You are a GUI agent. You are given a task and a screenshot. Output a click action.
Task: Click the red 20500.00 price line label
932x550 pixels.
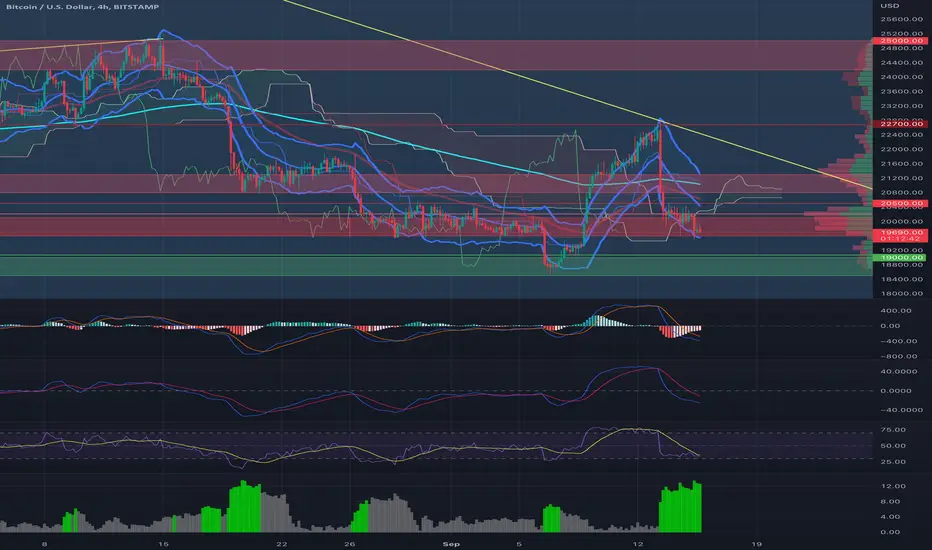click(x=901, y=203)
